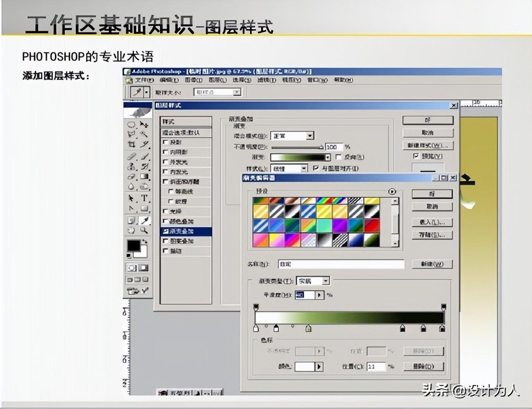Enable the 内阴影 (Inner Shadow) checkbox
532x409 pixels.
tap(166, 152)
